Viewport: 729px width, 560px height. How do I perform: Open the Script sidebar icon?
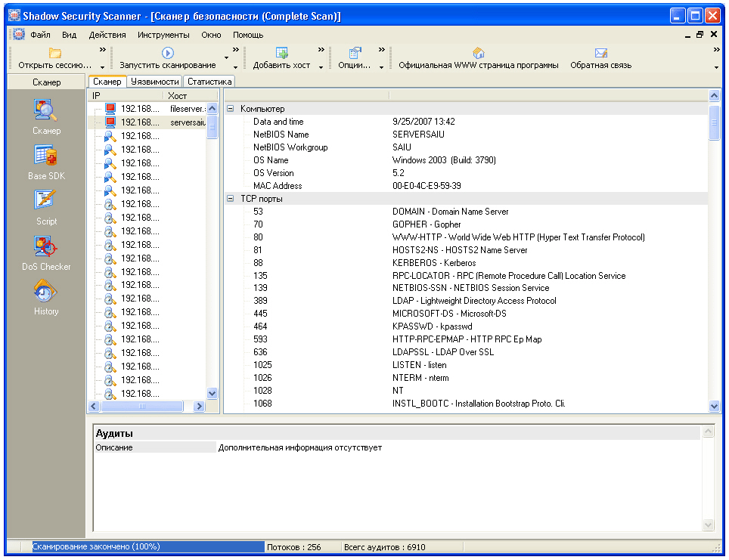coord(46,200)
